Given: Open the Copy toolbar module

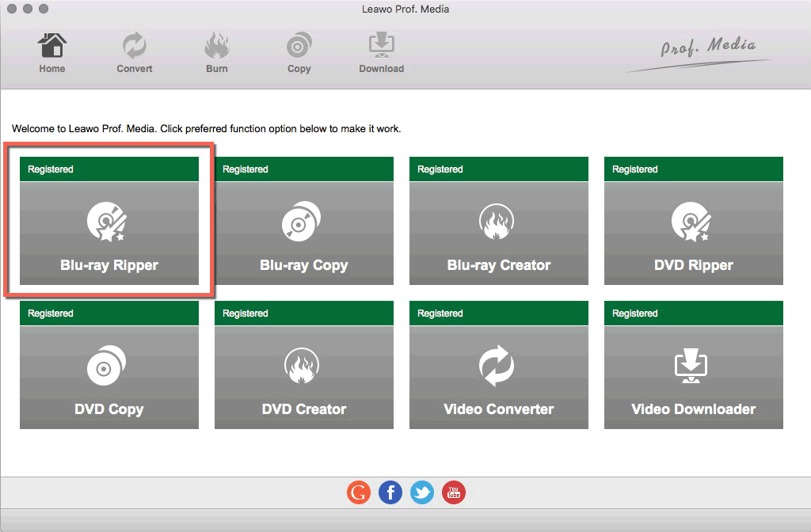Looking at the screenshot, I should [299, 53].
